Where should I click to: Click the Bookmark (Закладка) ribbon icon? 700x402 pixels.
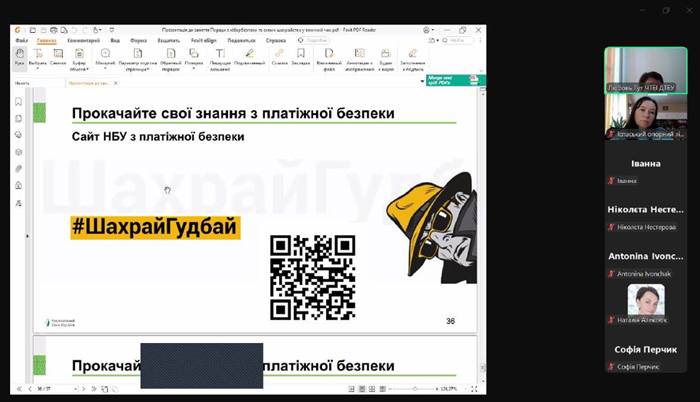[x=301, y=55]
